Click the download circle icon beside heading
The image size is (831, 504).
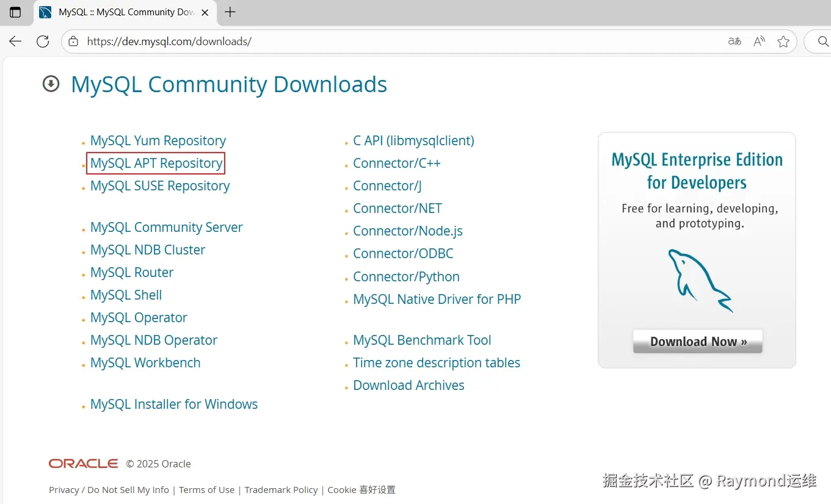coord(51,84)
